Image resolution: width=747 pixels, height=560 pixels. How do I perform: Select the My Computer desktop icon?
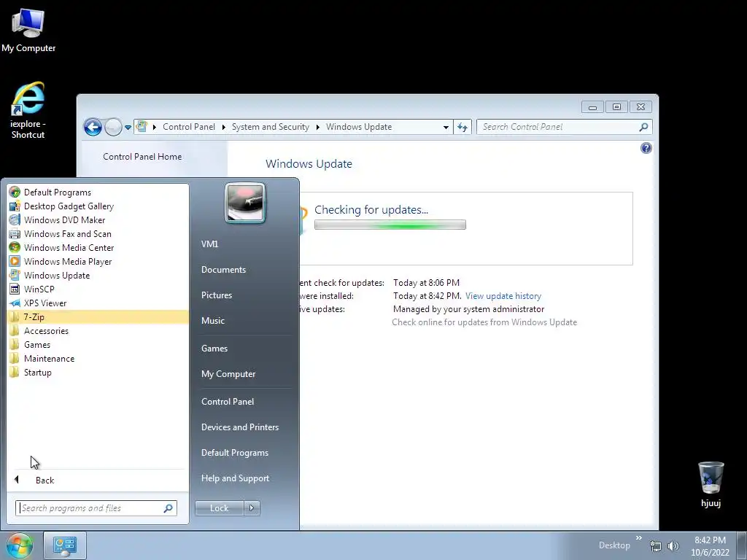click(28, 30)
